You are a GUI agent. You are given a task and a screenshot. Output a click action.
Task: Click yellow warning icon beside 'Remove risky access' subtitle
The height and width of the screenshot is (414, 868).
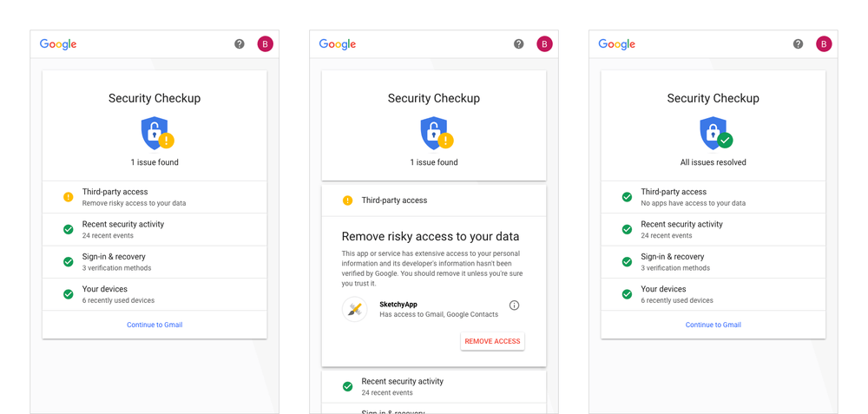69,197
